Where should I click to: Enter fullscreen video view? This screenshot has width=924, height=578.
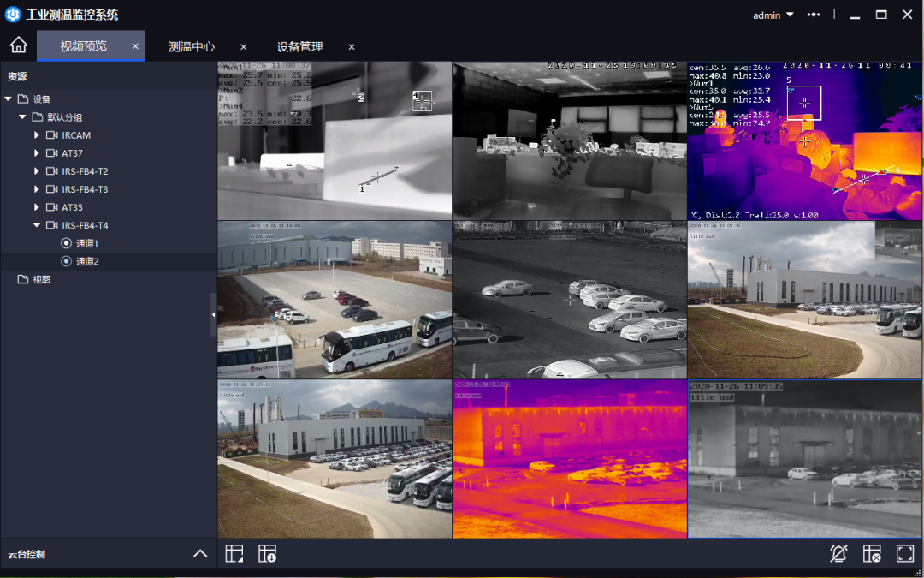(904, 554)
